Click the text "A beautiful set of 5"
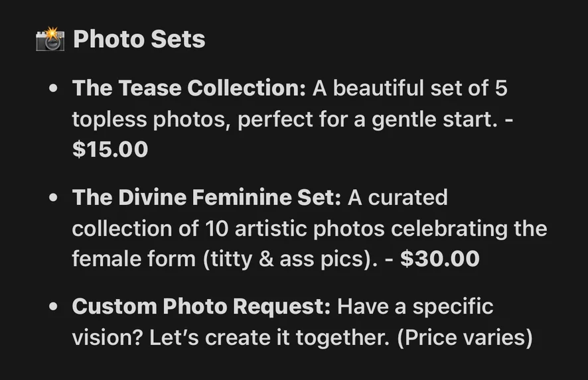This screenshot has height=380, width=588. click(x=409, y=88)
